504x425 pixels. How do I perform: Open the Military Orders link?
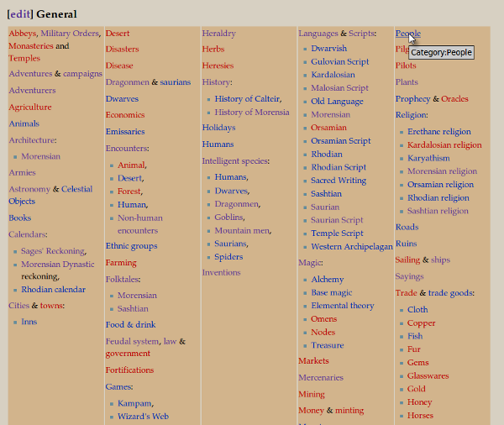click(x=70, y=34)
